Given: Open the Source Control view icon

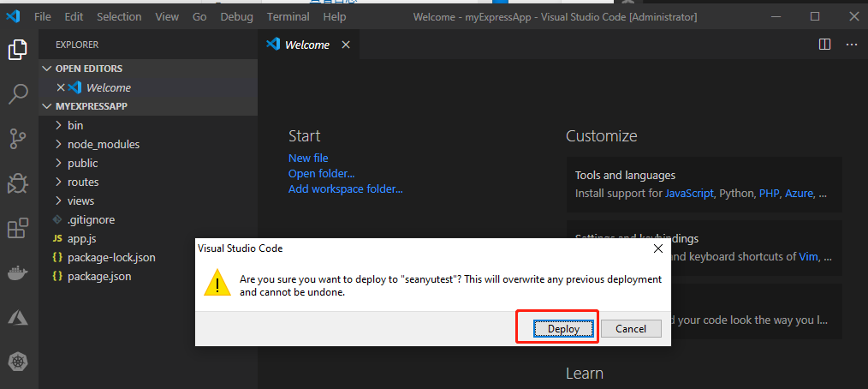Looking at the screenshot, I should point(18,139).
